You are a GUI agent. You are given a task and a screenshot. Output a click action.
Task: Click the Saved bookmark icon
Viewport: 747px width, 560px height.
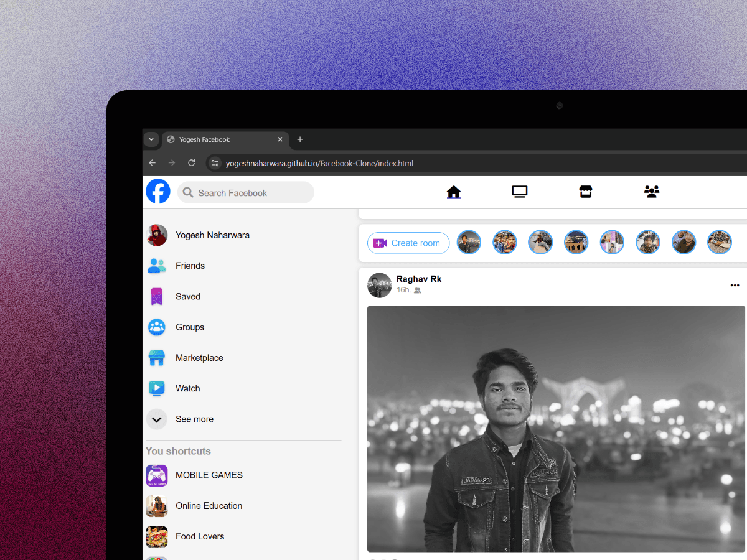tap(157, 296)
